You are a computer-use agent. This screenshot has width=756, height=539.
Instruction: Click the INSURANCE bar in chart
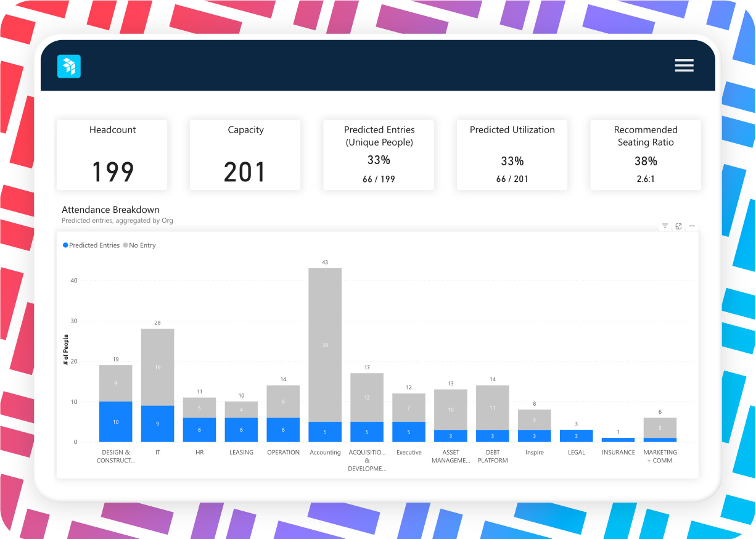pos(618,440)
